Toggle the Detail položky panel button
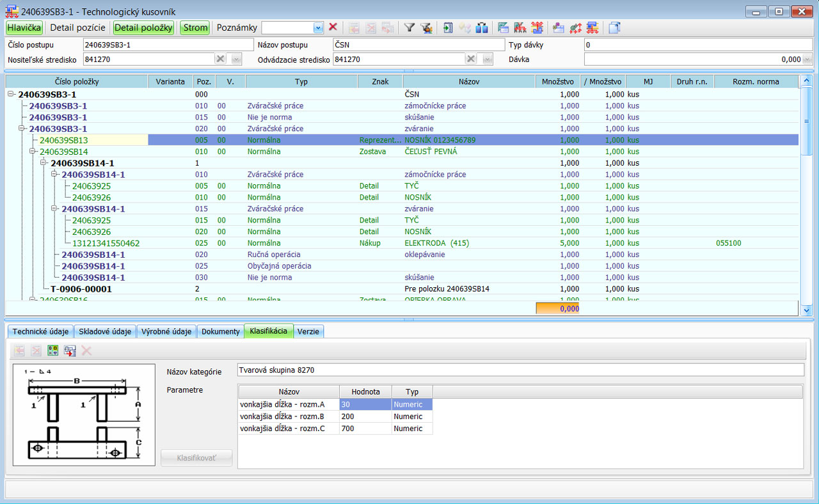 [x=143, y=28]
